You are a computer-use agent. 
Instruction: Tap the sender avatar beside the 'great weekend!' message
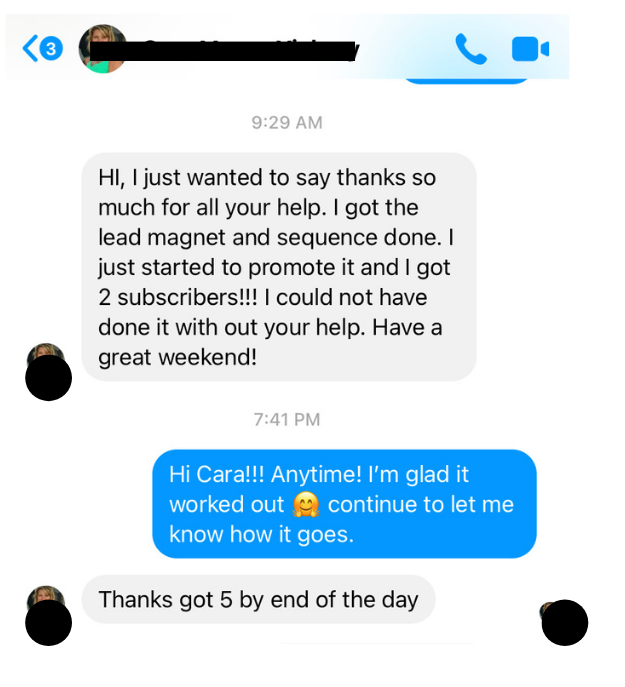pos(48,372)
